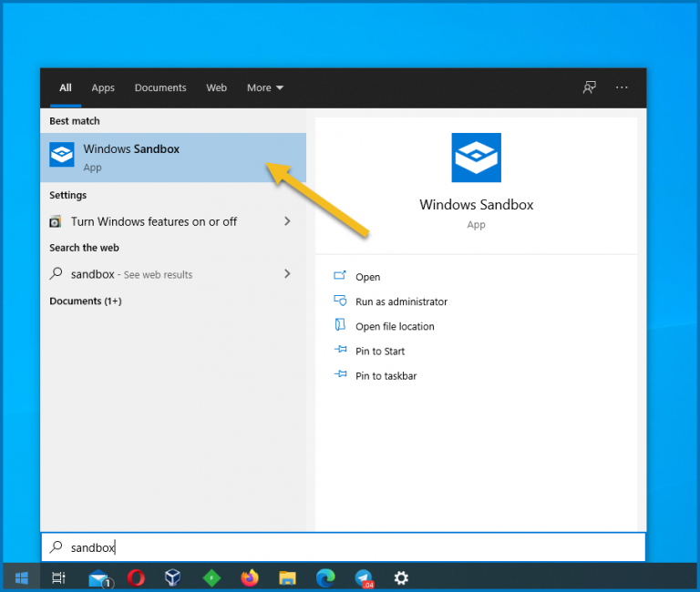The width and height of the screenshot is (700, 592).
Task: Click the feedback icon in search header
Action: [590, 87]
